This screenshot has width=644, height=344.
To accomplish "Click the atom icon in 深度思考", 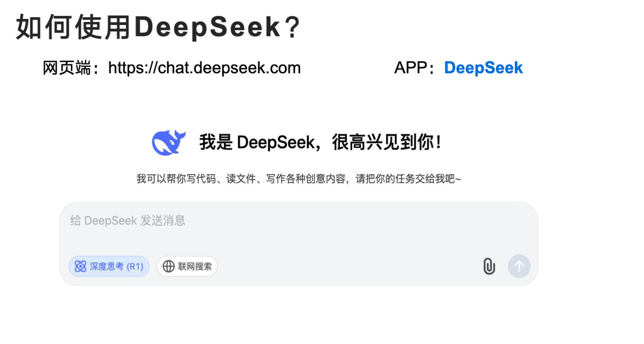I will [x=80, y=267].
